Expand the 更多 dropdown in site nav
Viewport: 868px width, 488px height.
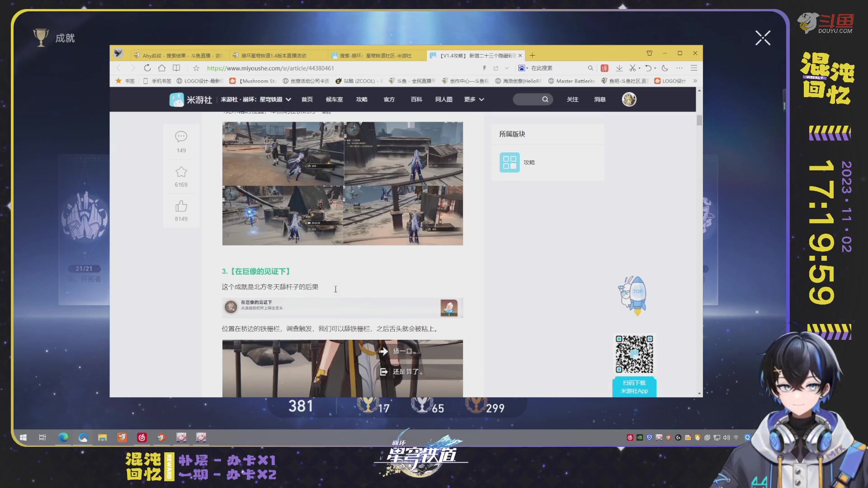pyautogui.click(x=474, y=99)
